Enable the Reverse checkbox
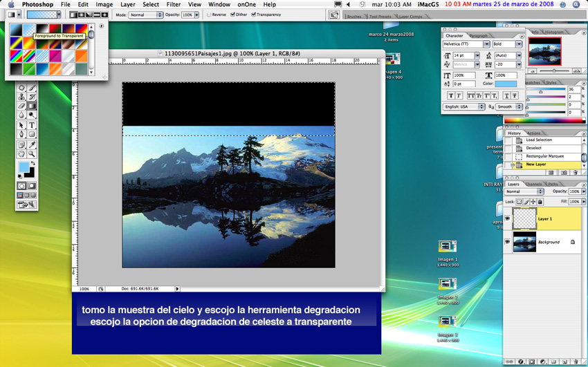 pyautogui.click(x=210, y=15)
